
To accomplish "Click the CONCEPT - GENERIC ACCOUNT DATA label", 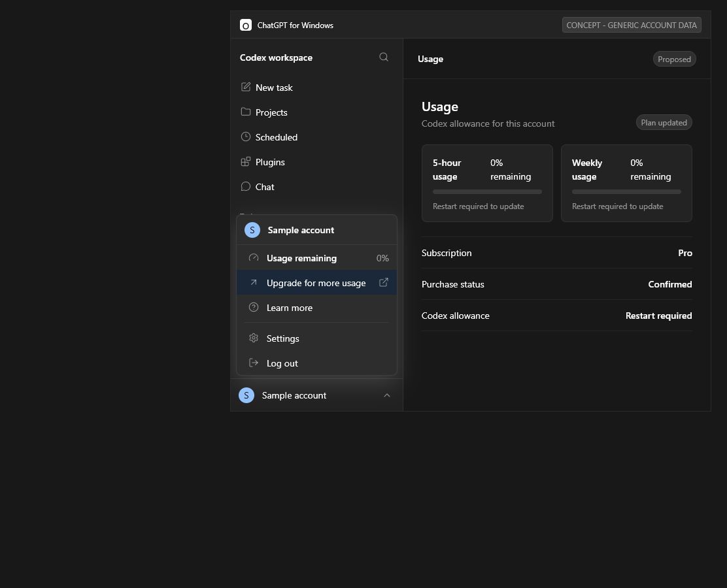I will point(632,25).
